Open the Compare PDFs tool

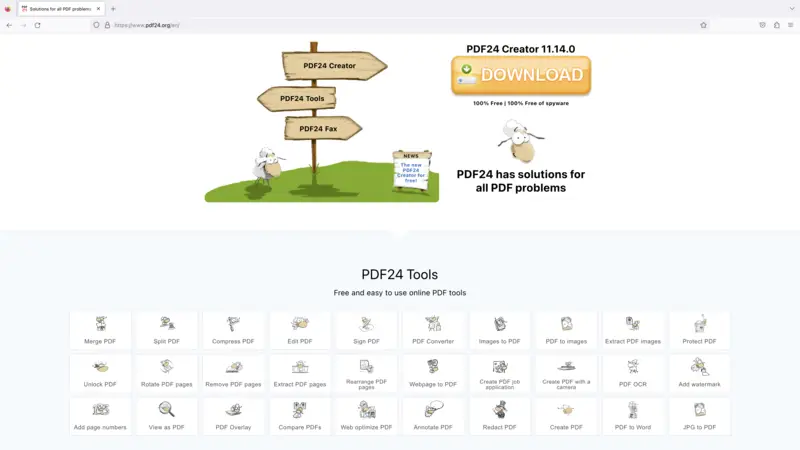299,416
